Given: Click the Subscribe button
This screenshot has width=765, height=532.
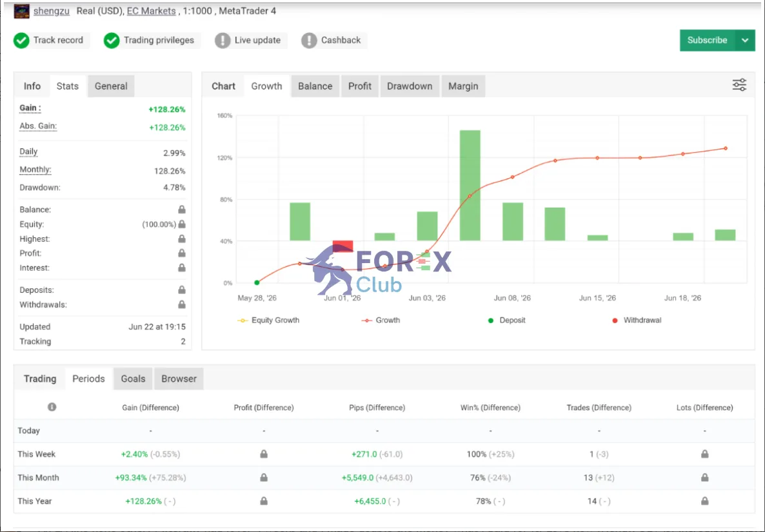Looking at the screenshot, I should [x=707, y=41].
